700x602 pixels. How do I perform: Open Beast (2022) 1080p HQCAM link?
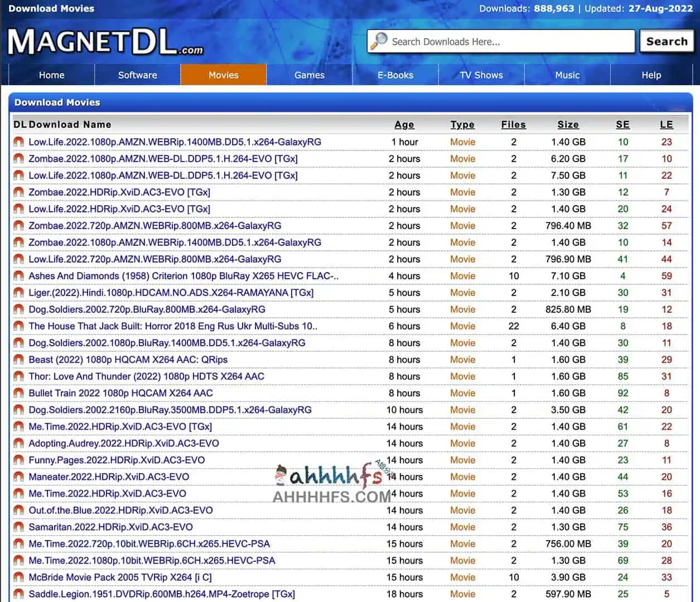(128, 360)
